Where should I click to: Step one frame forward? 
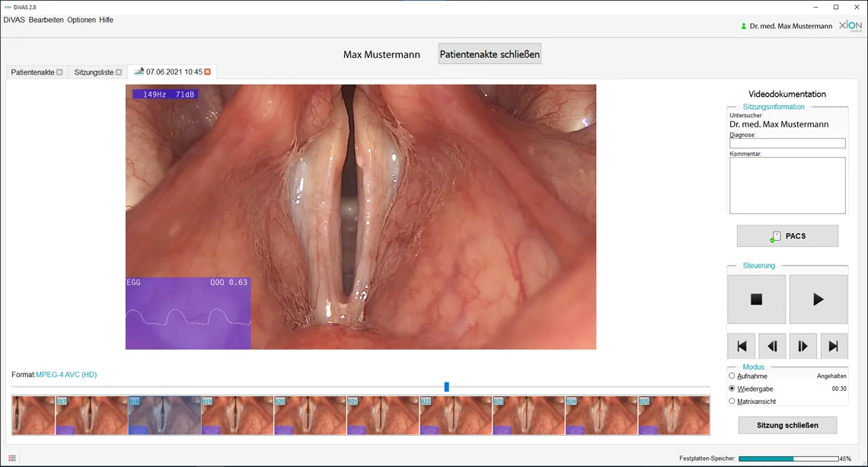(803, 346)
